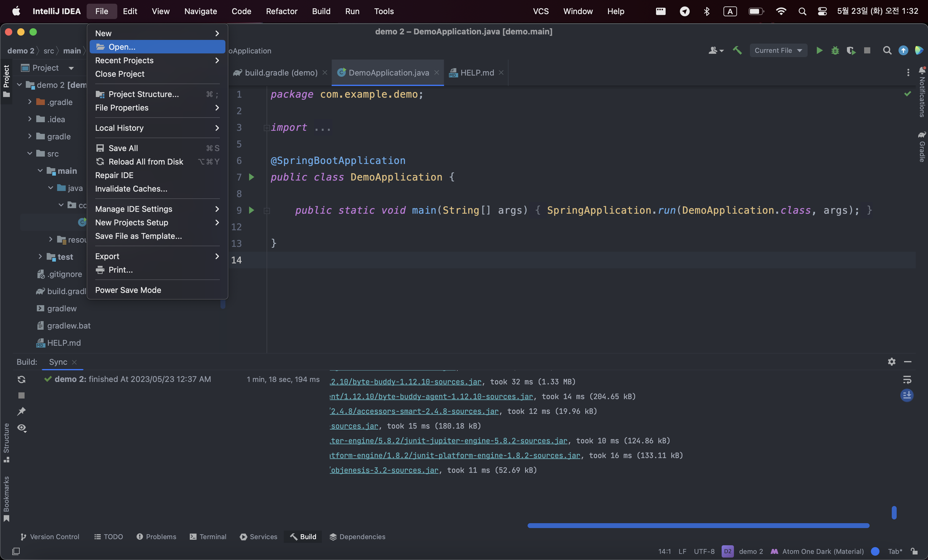
Task: Open the Structure tool window
Action: [6, 443]
